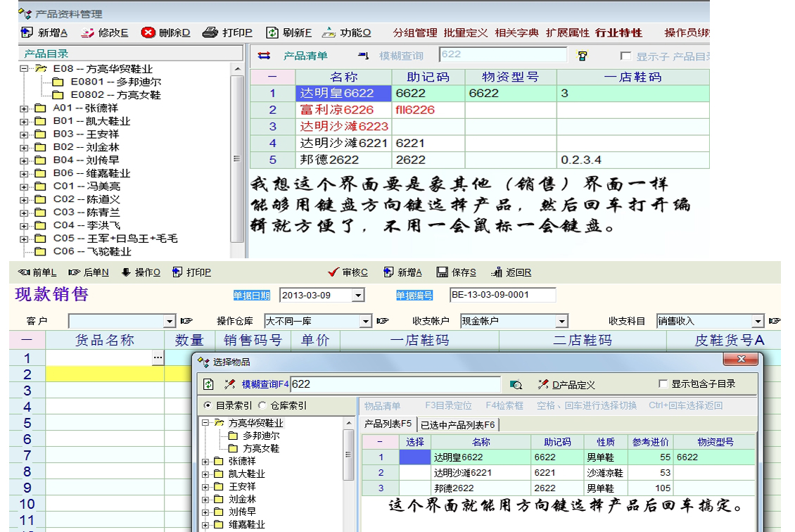Open the 行业特性 menu item

(618, 32)
